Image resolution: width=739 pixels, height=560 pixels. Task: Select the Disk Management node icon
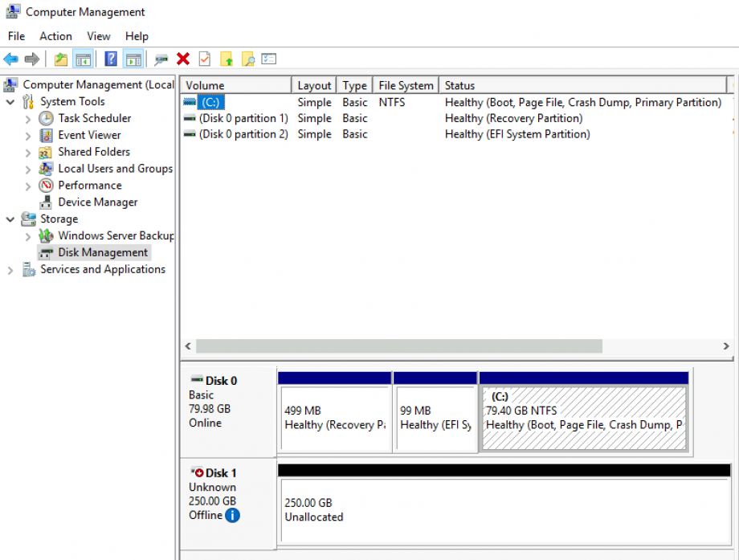point(47,251)
